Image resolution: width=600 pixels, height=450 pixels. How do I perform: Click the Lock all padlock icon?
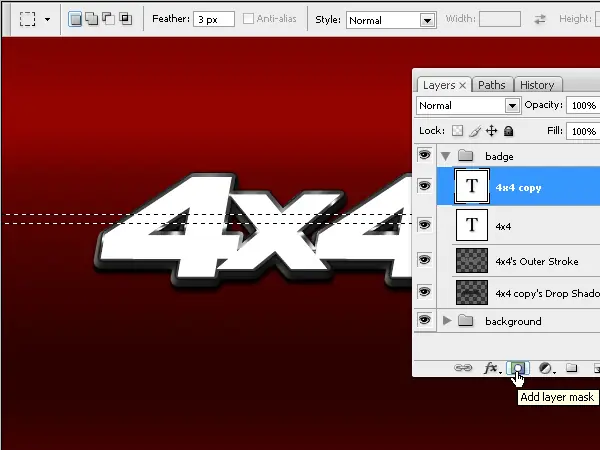pyautogui.click(x=509, y=131)
